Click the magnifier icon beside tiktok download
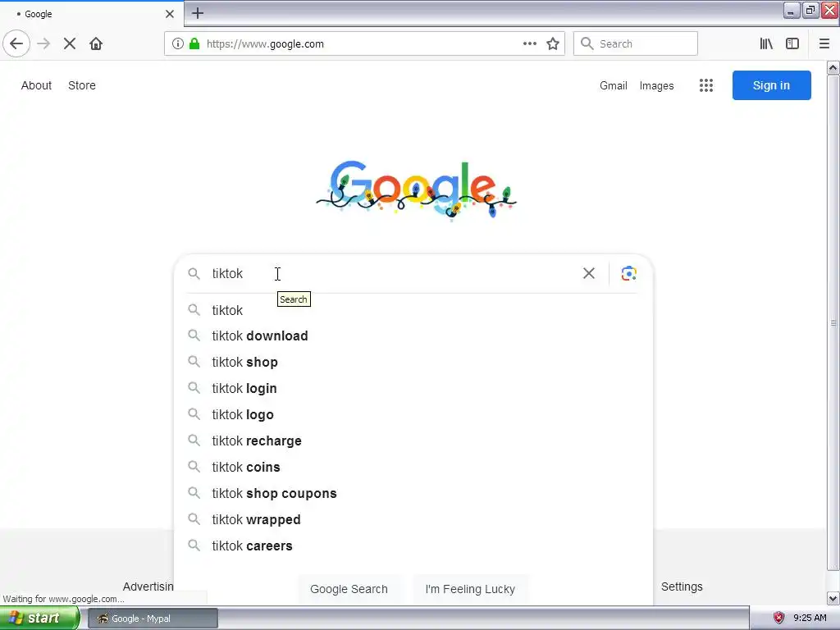 tap(194, 336)
